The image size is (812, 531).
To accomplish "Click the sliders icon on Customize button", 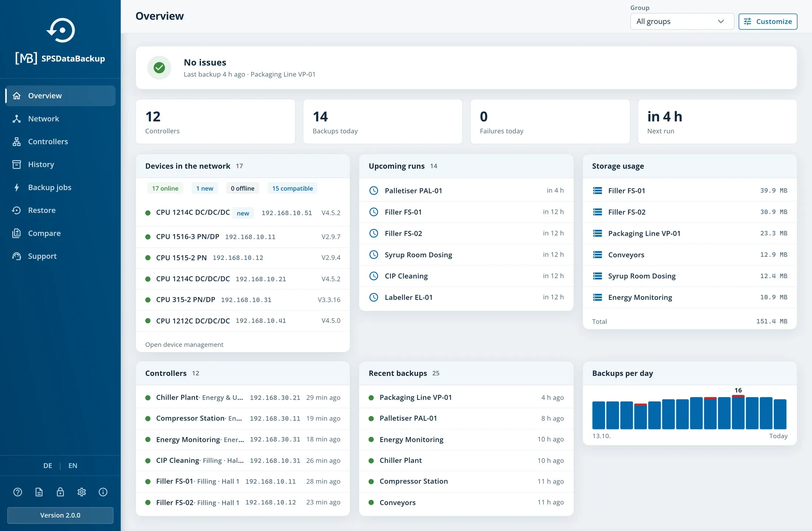I will click(x=748, y=21).
